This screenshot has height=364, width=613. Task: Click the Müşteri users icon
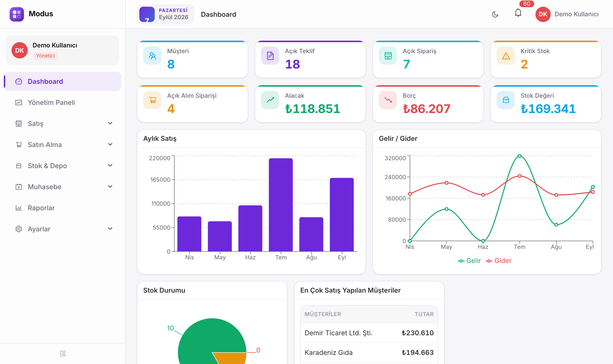click(152, 56)
